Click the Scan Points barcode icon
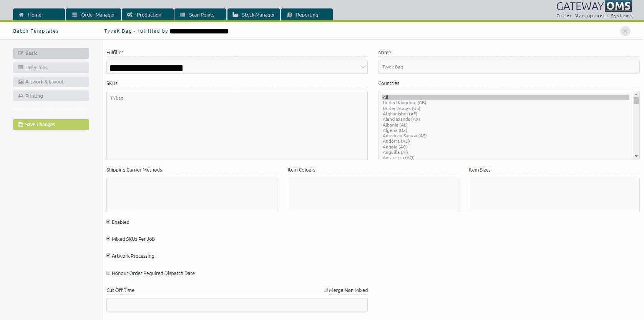Screen dimensions: 644x320 [x=183, y=15]
